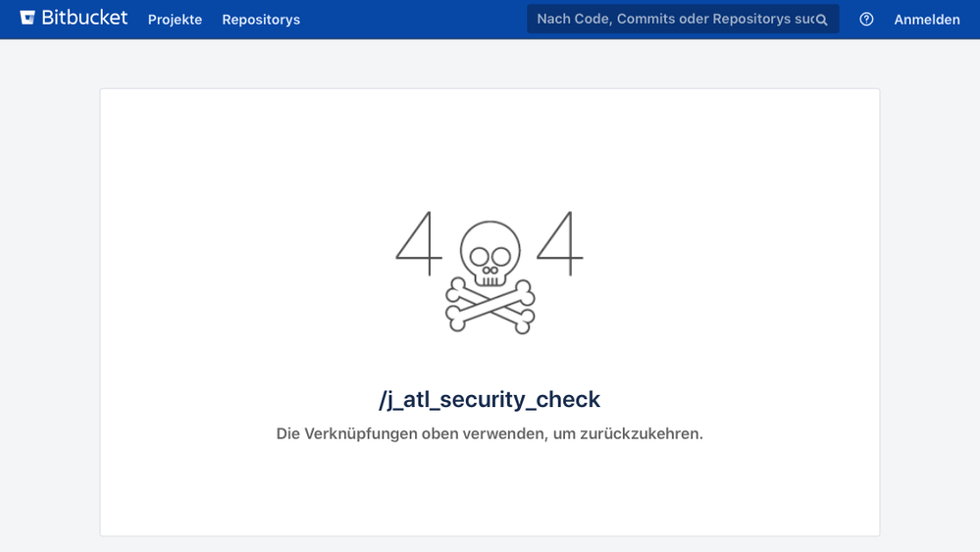Click the left digit 4 graphic
Image resolution: width=980 pixels, height=552 pixels.
pyautogui.click(x=420, y=243)
